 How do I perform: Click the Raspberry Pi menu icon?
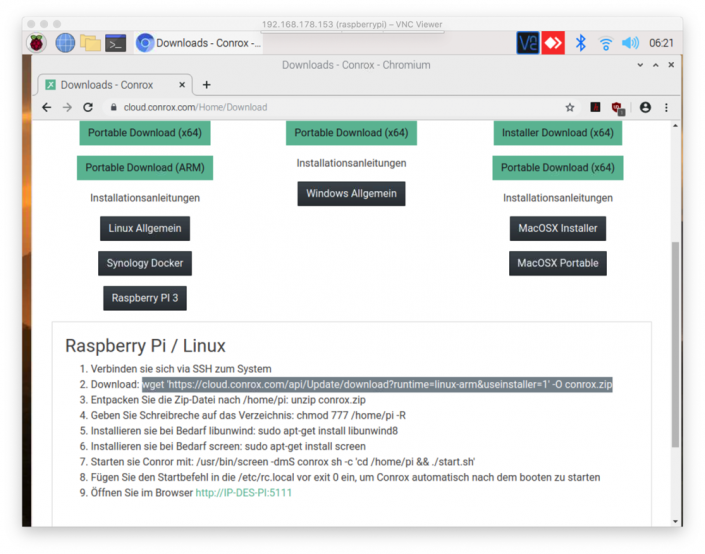[x=36, y=43]
